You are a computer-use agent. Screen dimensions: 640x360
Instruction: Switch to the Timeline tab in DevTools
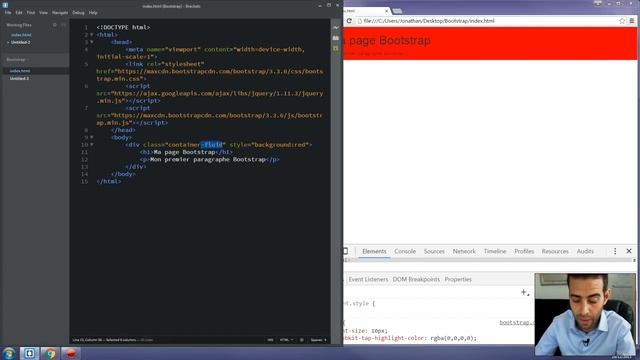coord(495,251)
